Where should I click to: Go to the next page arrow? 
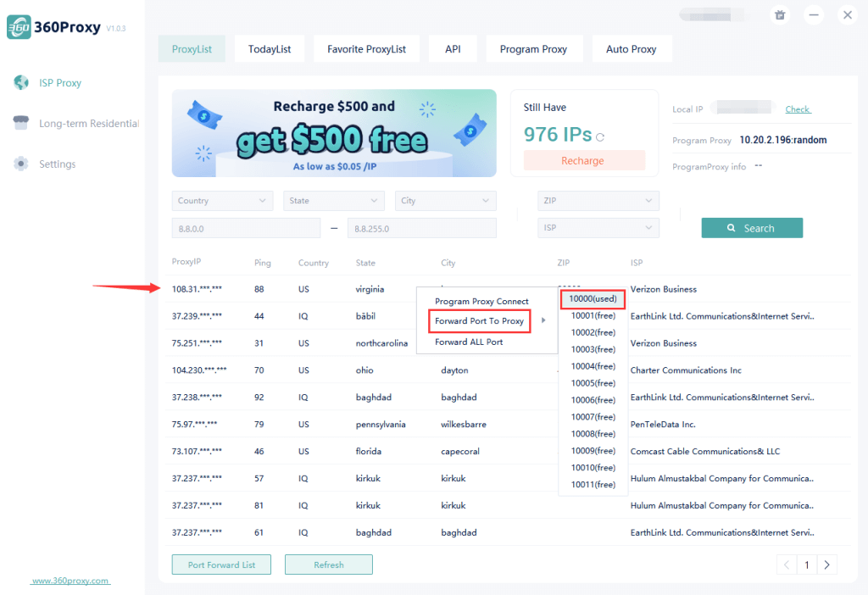coord(827,564)
